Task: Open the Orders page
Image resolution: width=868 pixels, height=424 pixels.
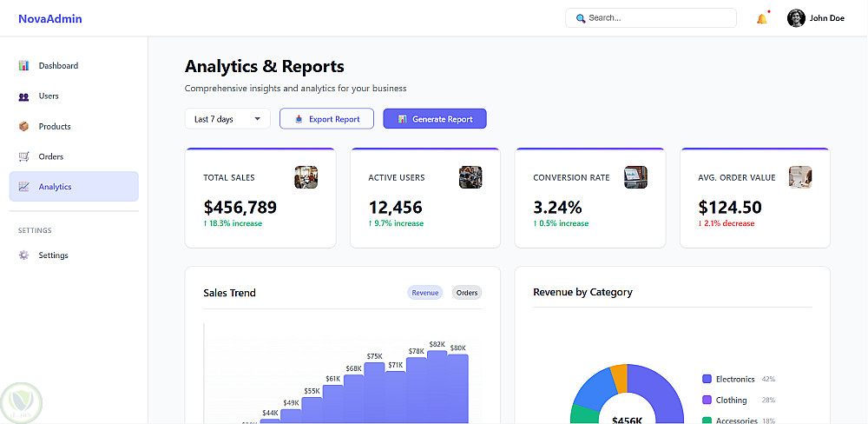Action: coord(74,156)
